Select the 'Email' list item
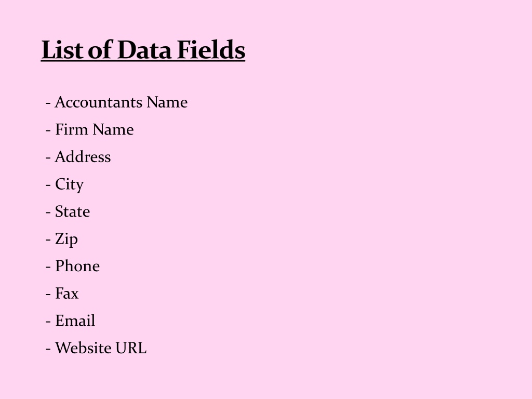Image resolution: width=532 pixels, height=399 pixels. (70, 321)
